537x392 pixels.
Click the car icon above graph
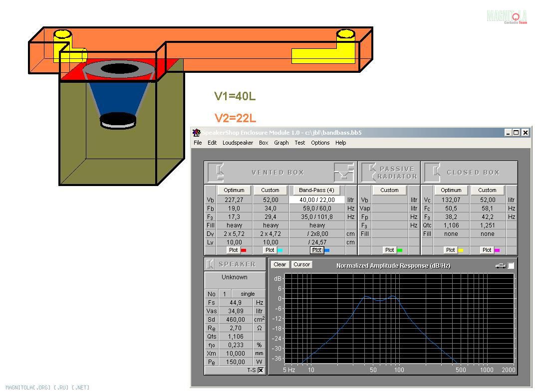coord(500,266)
